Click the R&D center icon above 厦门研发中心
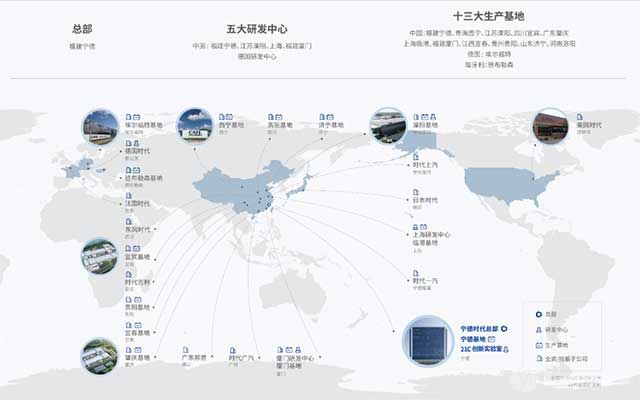This screenshot has width=640, height=400. click(x=298, y=350)
